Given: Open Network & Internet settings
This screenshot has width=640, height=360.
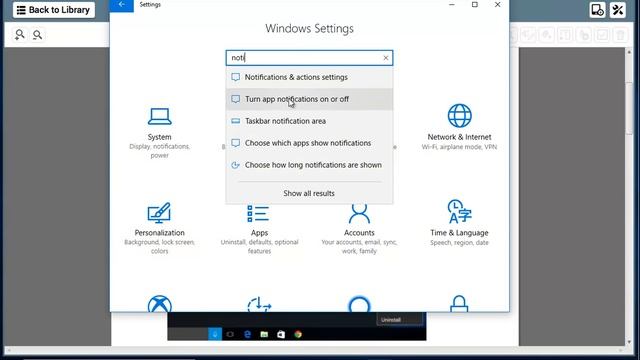Looking at the screenshot, I should click(x=459, y=127).
